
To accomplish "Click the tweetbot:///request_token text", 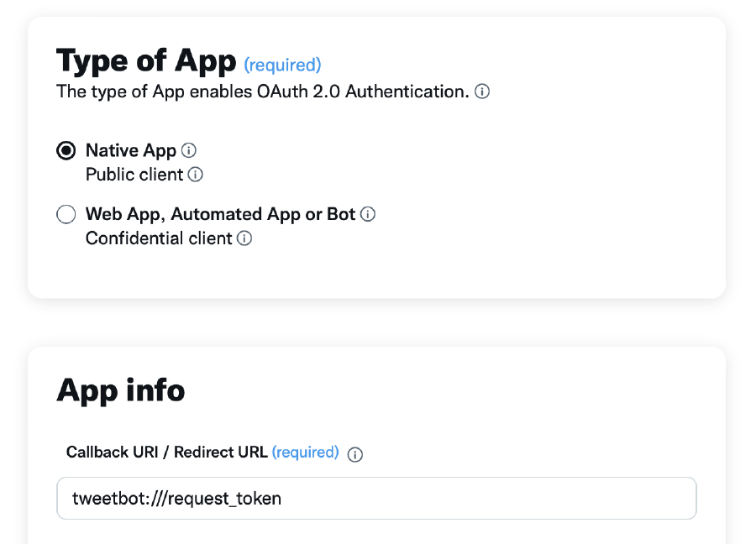I will coord(176,498).
